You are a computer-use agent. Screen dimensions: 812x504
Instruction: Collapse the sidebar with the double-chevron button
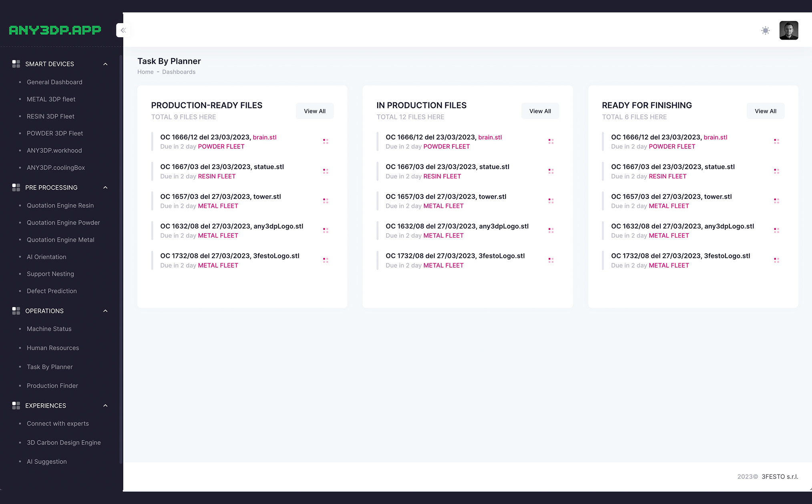(x=123, y=30)
